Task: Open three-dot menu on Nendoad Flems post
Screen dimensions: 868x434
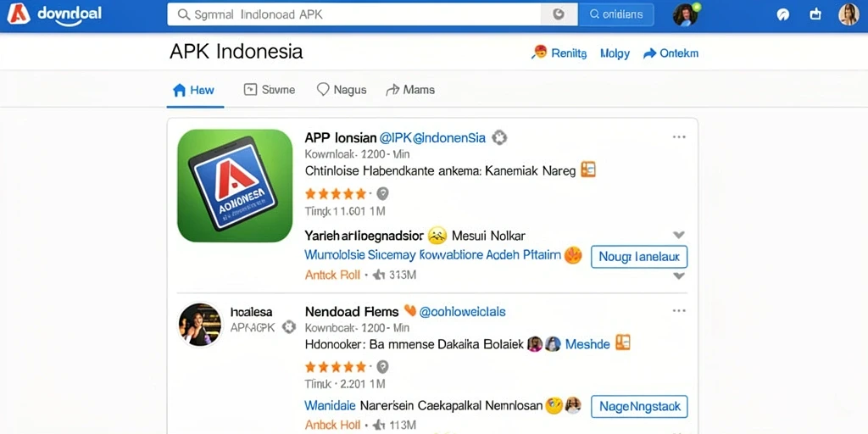Action: pyautogui.click(x=679, y=311)
